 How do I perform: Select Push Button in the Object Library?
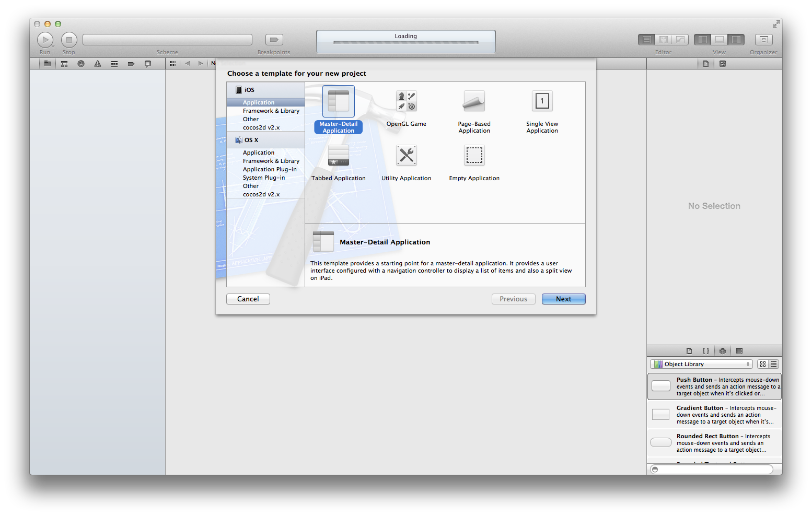pos(714,386)
